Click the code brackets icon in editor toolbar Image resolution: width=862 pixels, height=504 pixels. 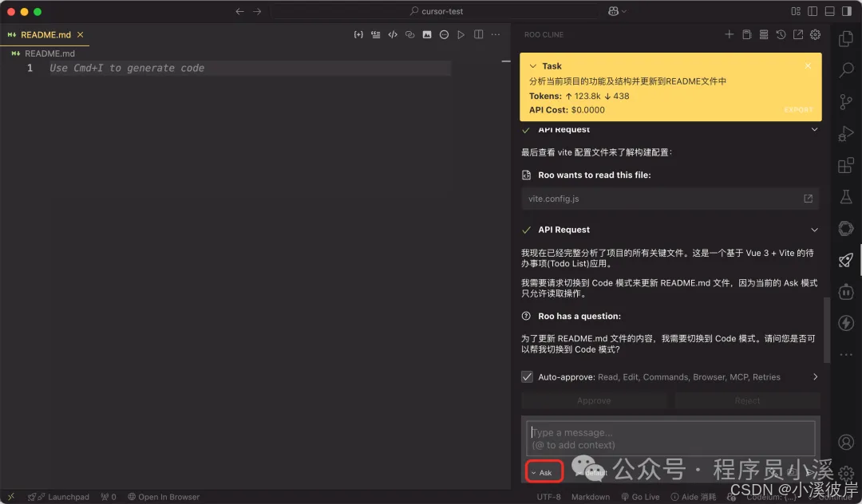(393, 34)
